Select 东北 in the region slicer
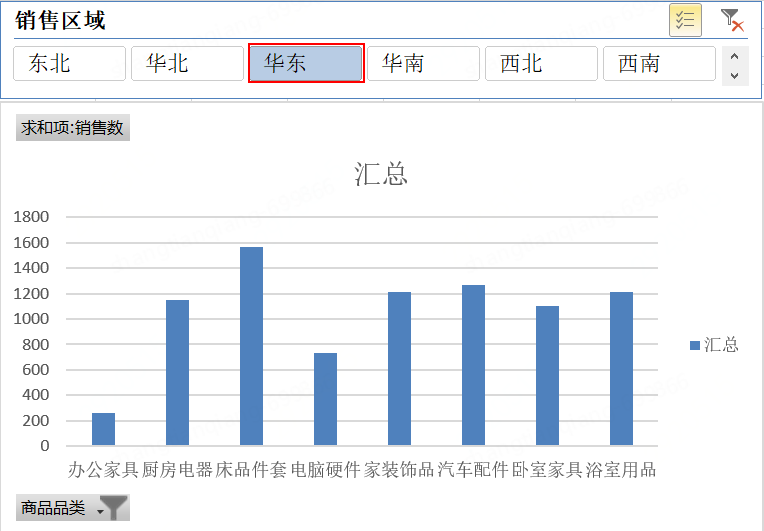This screenshot has height=531, width=764. pyautogui.click(x=69, y=63)
